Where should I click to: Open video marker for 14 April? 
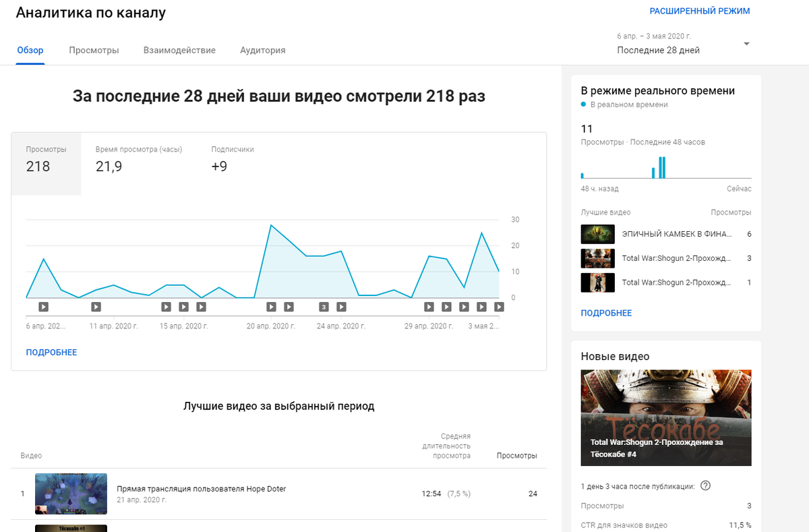coord(167,307)
